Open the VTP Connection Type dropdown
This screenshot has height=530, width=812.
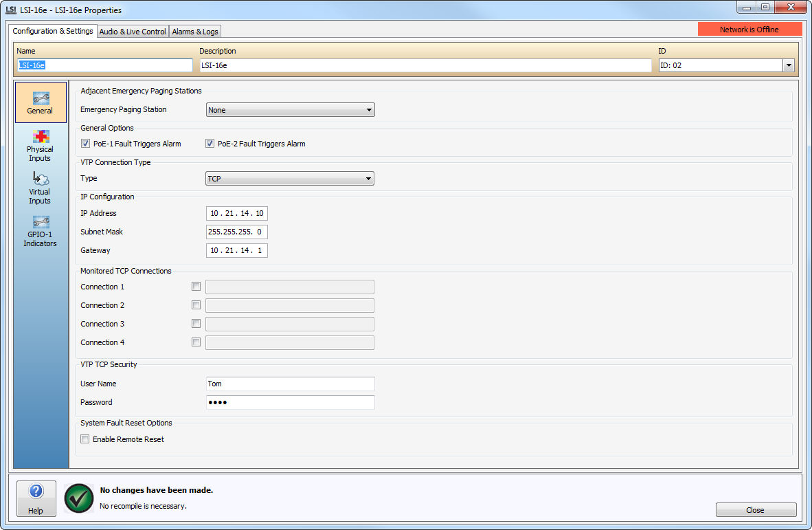290,179
